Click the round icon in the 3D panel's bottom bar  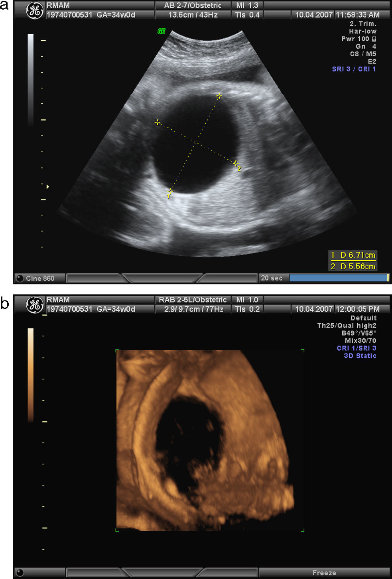click(20, 573)
